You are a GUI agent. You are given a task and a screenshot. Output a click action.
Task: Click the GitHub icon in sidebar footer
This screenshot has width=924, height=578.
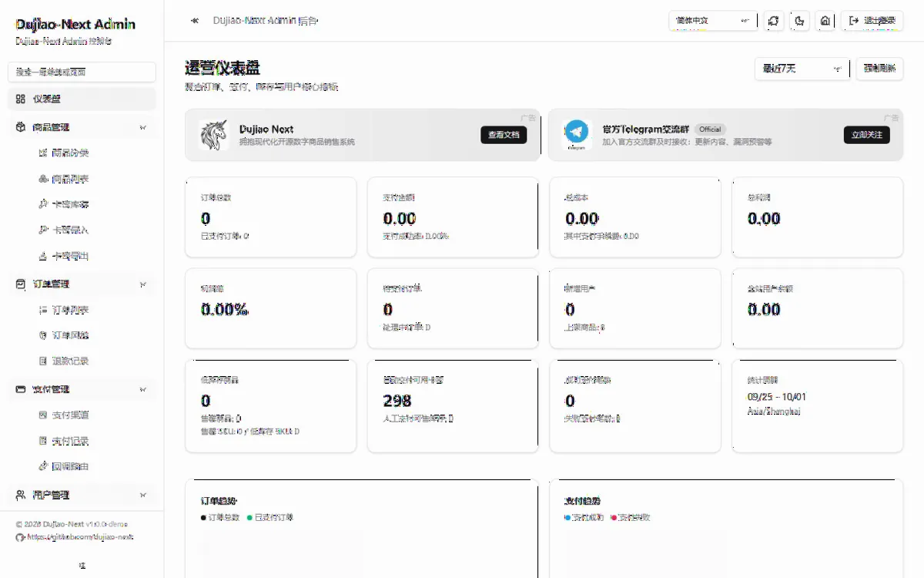[20, 536]
